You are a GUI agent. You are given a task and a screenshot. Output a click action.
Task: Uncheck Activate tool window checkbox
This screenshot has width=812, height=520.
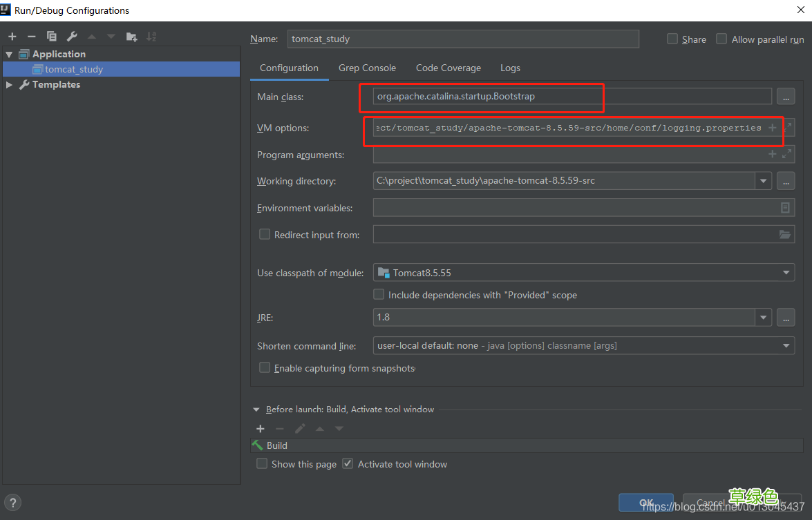coord(348,463)
